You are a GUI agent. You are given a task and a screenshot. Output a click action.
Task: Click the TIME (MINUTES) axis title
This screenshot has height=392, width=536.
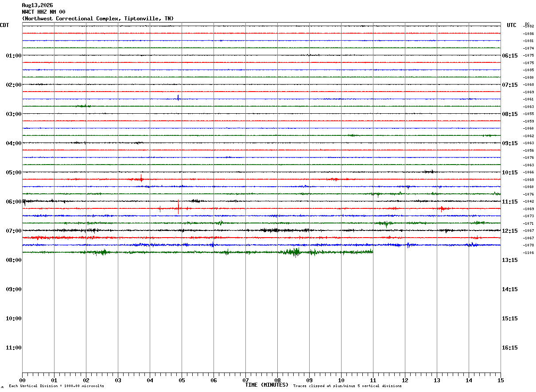click(x=267, y=385)
